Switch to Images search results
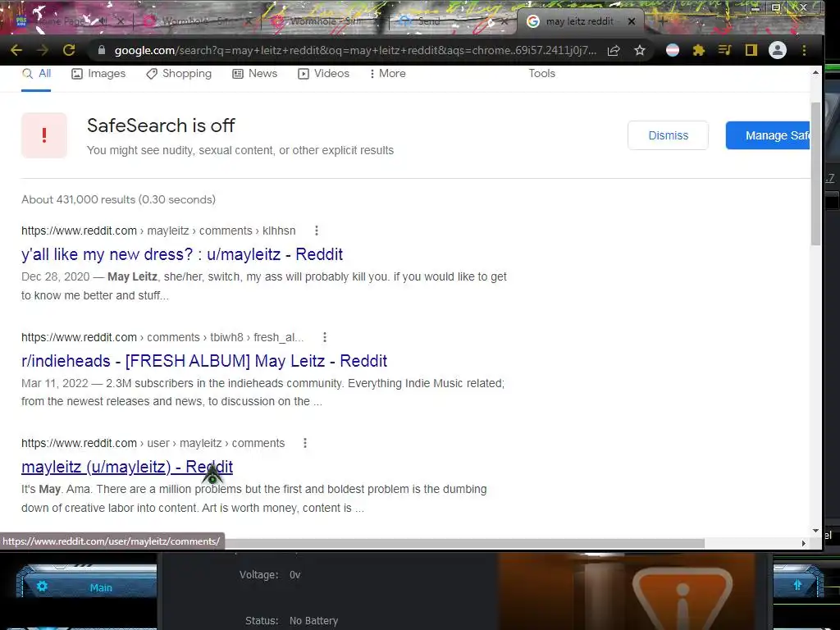Viewport: 840px width, 630px height. tap(98, 73)
